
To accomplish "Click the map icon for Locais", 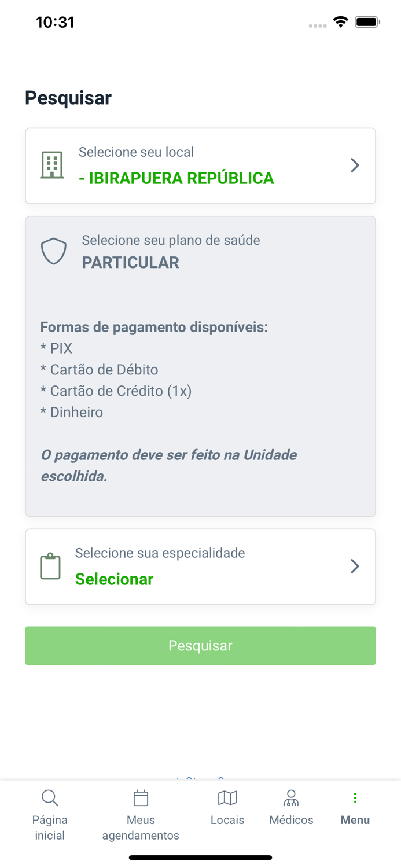I will click(227, 797).
